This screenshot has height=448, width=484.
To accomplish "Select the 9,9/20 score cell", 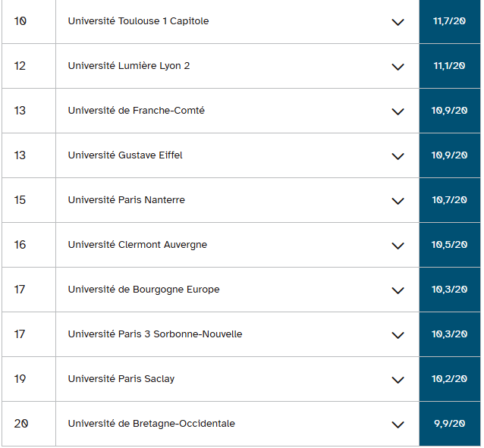I will [449, 424].
